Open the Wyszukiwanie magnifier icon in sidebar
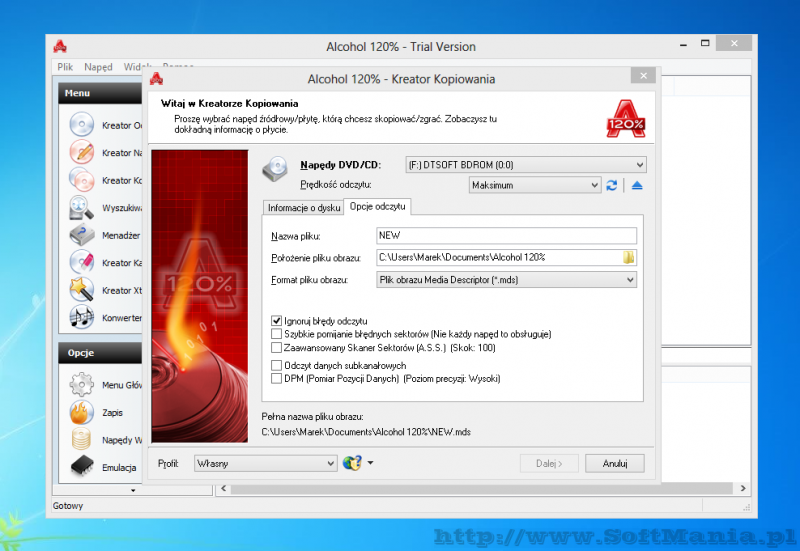This screenshot has height=551, width=800. [x=82, y=207]
